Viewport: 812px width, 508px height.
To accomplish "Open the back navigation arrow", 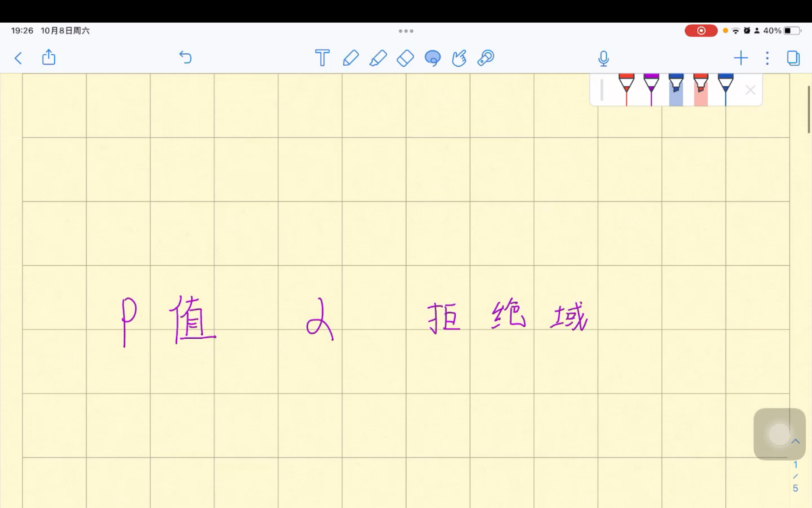I will click(18, 58).
